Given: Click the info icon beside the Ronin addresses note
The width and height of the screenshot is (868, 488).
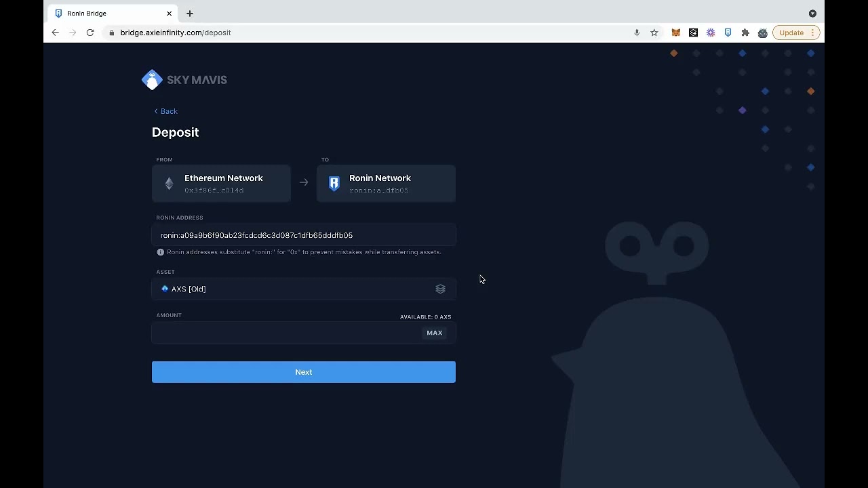Looking at the screenshot, I should (161, 252).
